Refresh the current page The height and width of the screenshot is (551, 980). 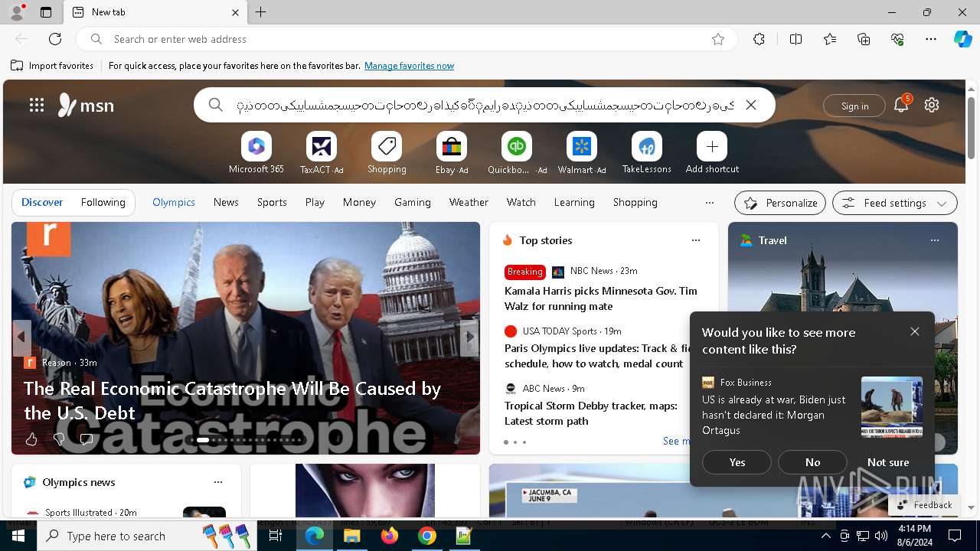click(55, 39)
